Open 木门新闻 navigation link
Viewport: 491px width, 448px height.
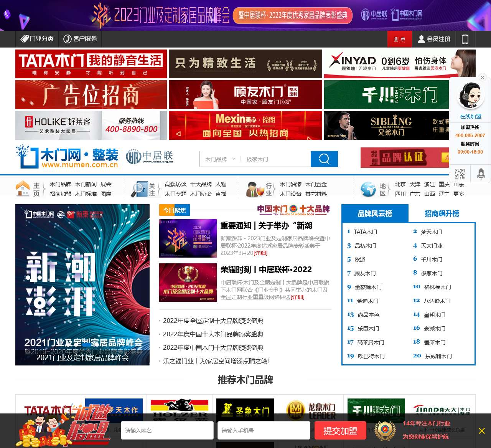point(86,184)
